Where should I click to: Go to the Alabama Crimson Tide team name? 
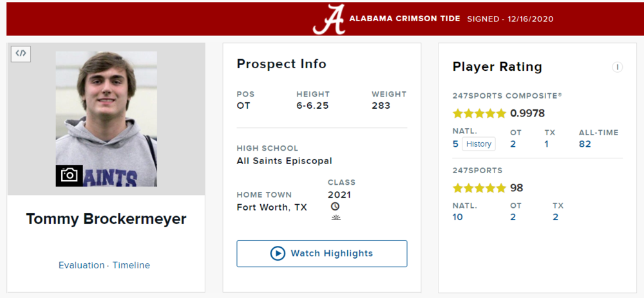(x=404, y=19)
